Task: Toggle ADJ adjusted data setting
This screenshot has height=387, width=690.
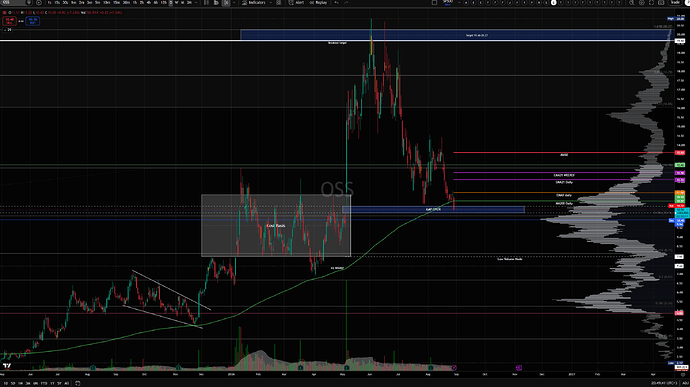Action: (685, 383)
